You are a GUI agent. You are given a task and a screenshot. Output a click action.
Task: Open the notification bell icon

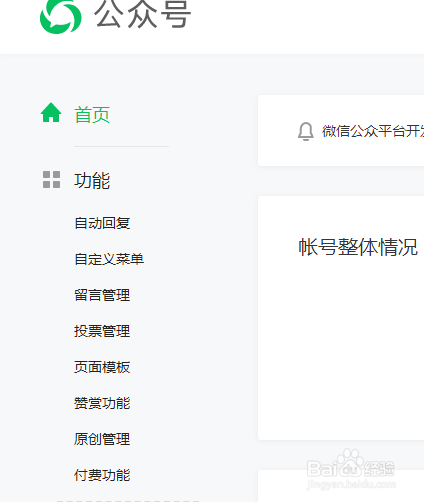click(305, 131)
